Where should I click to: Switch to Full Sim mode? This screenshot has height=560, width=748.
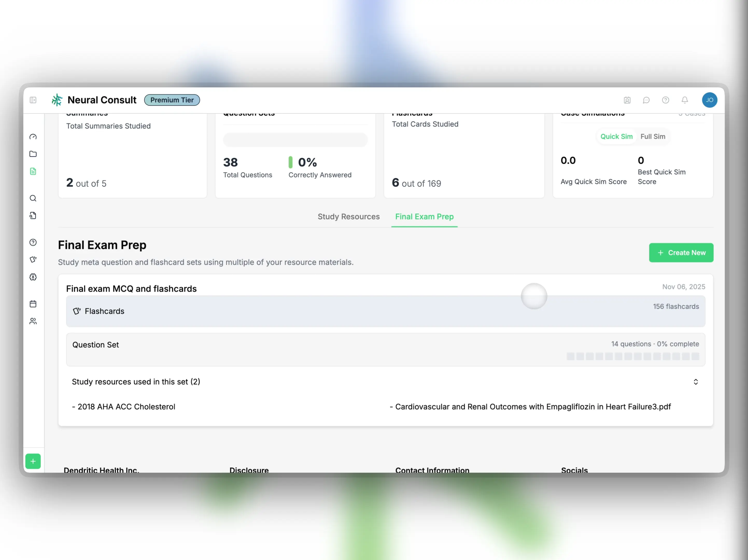click(652, 137)
